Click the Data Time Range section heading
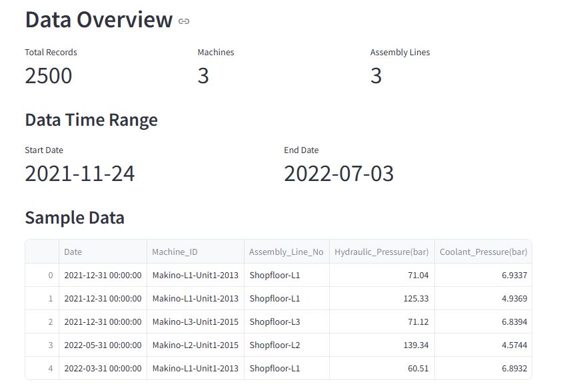The image size is (563, 392). (x=91, y=120)
